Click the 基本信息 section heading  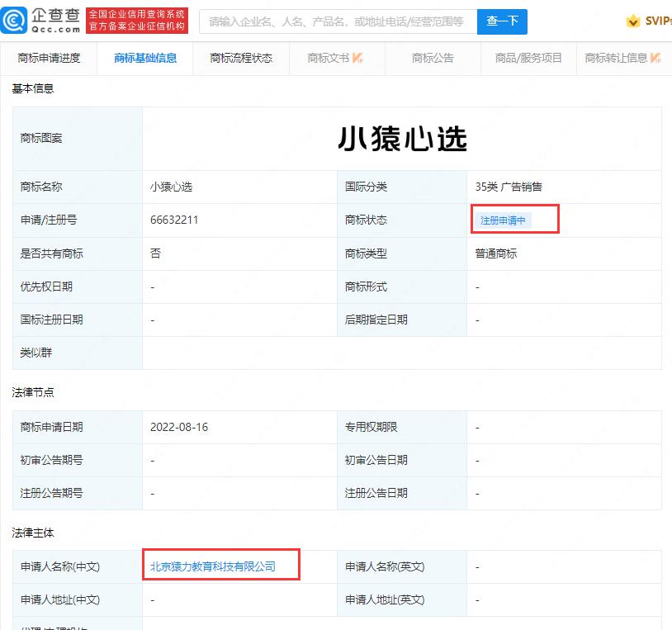33,88
